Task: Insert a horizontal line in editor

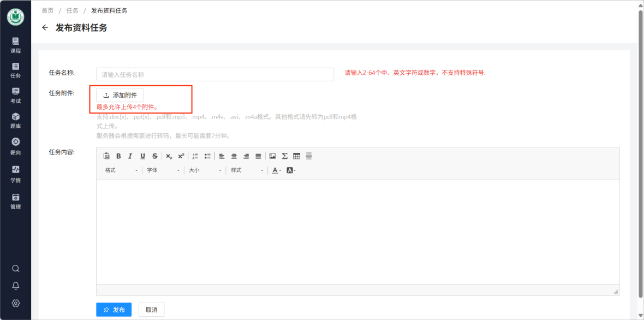Action: tap(309, 156)
